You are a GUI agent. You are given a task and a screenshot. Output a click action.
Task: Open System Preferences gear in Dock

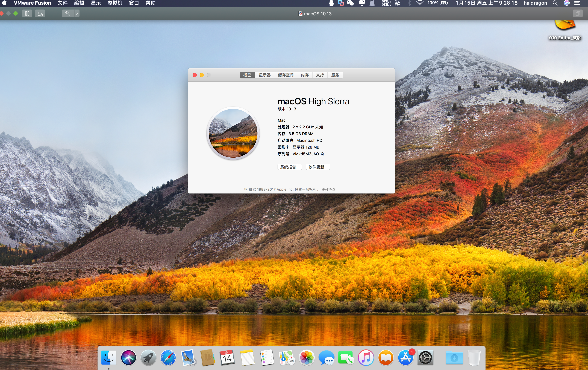[425, 358]
